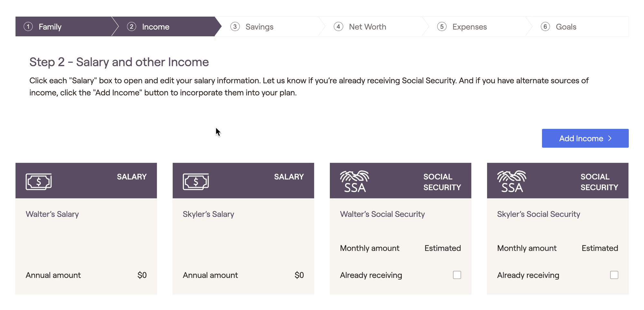The image size is (644, 310).
Task: Click the step 5 circle icon for Expenses
Action: (x=442, y=27)
